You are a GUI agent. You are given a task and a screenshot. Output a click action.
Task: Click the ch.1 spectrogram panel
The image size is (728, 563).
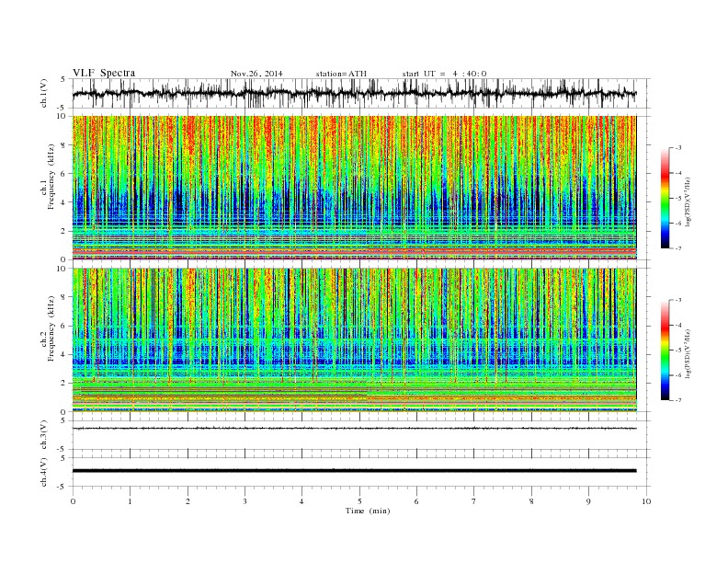point(354,188)
